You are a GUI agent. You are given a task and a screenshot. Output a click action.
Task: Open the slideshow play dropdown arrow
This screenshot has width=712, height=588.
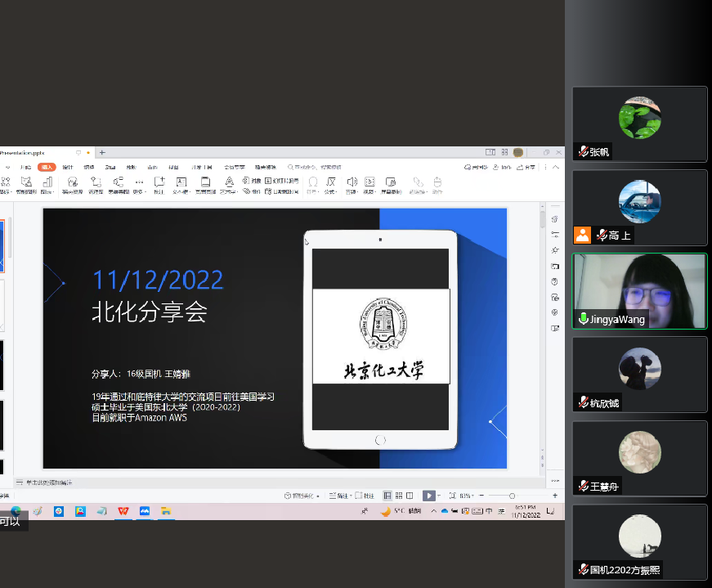point(439,496)
